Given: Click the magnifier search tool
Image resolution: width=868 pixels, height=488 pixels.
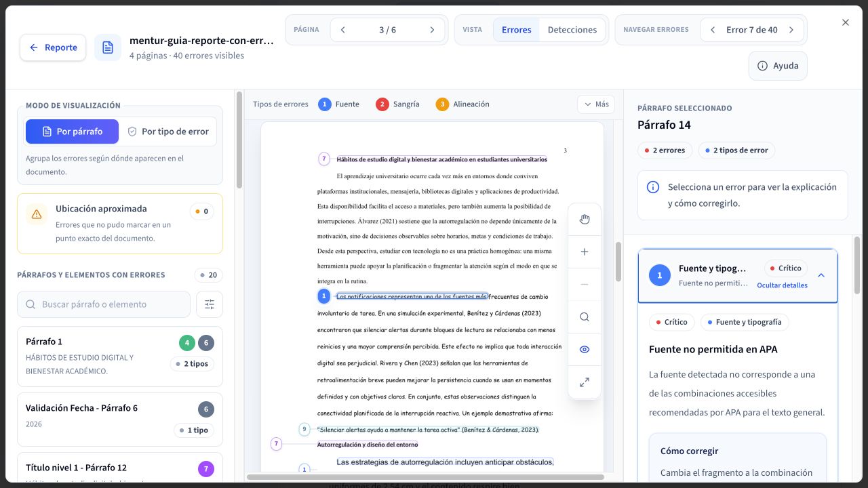Looking at the screenshot, I should pyautogui.click(x=585, y=317).
